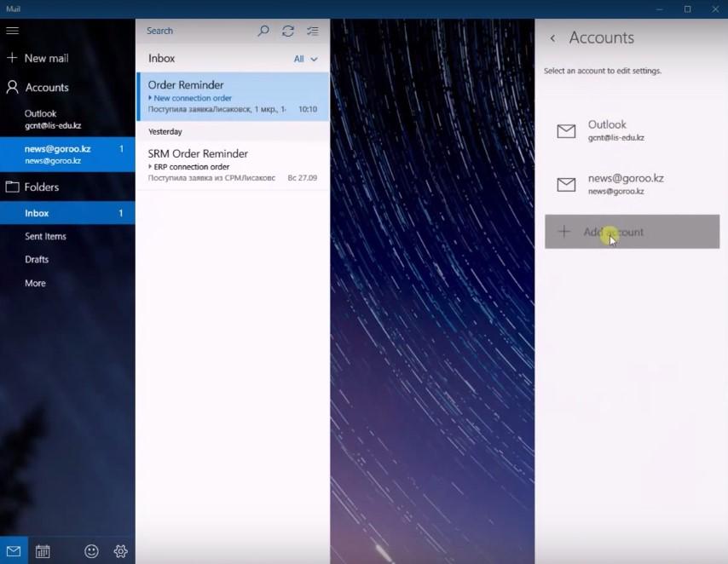
Task: Click the search magnifier icon
Action: point(263,31)
